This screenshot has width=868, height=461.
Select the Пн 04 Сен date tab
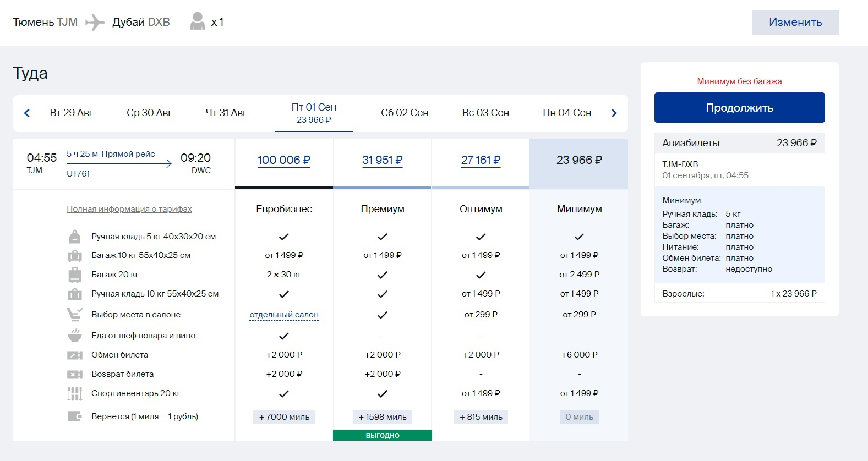tap(567, 113)
